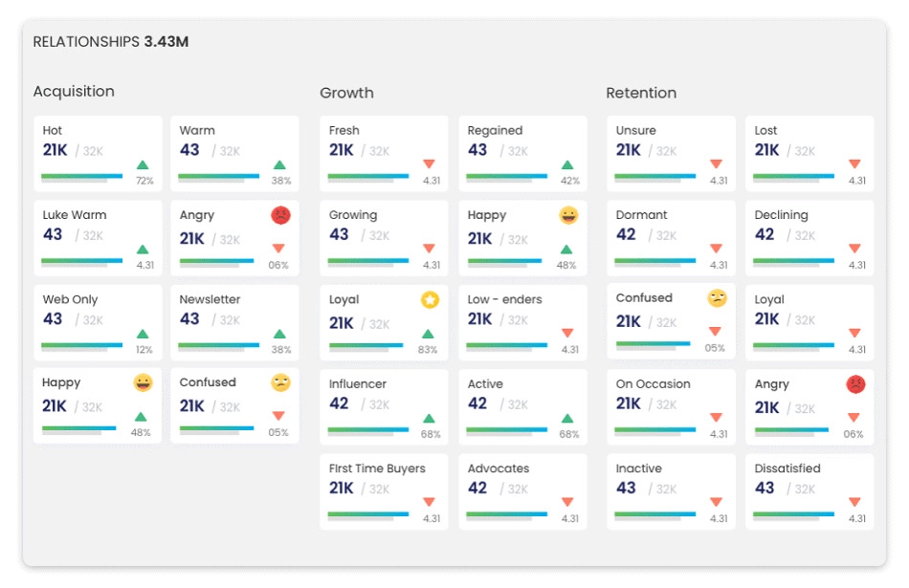Click the green up arrow on the Influencer card
Viewport: 909px width, 588px height.
[430, 419]
